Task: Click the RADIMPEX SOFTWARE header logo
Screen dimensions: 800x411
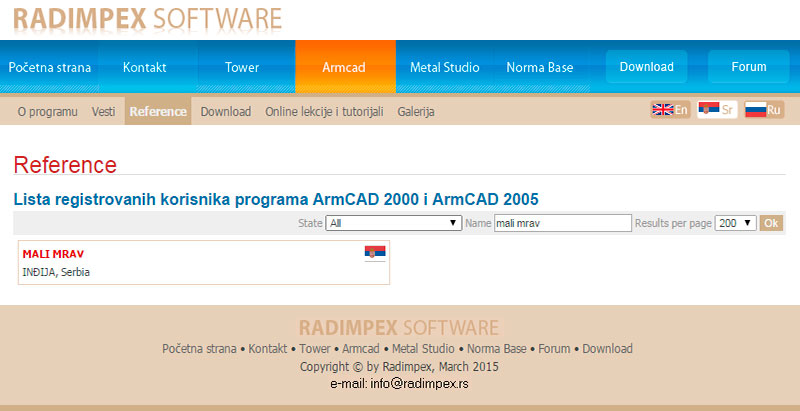Action: click(x=147, y=20)
